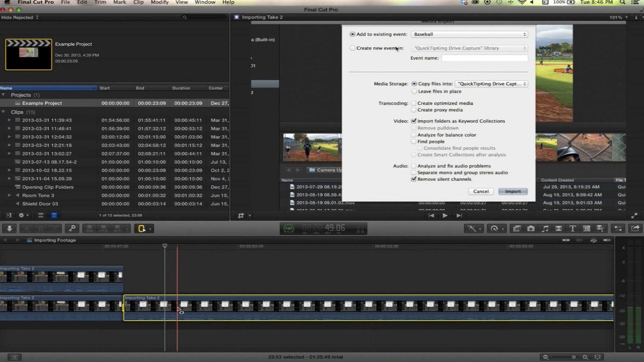Check Separate mono and group stereo audio

(414, 172)
